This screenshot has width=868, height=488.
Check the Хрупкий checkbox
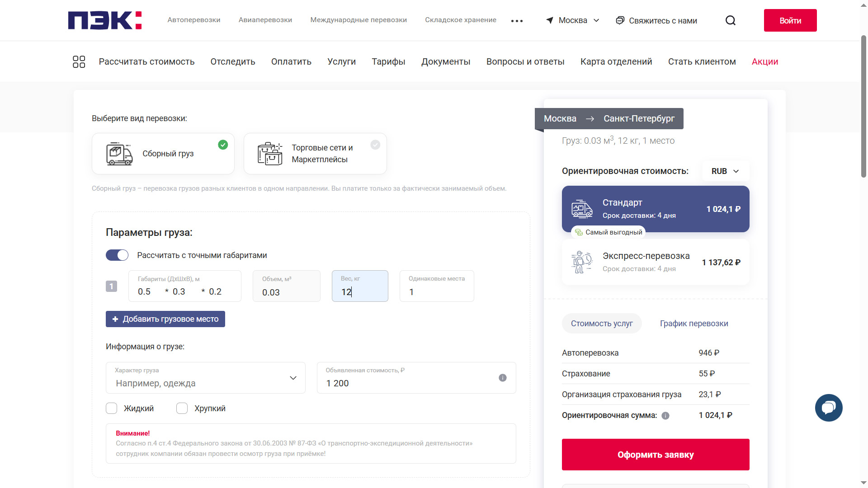point(182,408)
